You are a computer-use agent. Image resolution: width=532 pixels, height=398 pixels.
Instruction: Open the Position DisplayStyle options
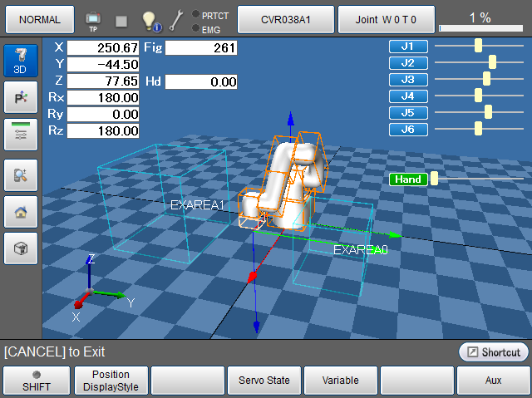point(111,381)
